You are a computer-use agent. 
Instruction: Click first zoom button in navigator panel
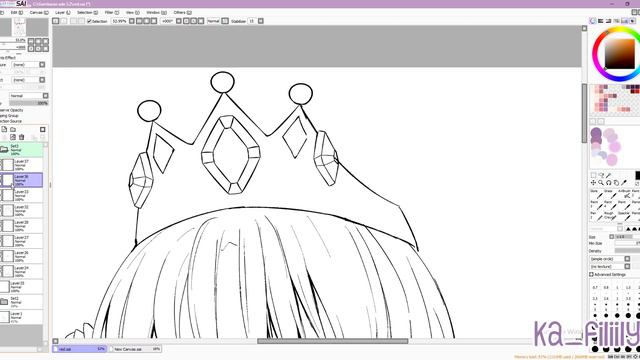pyautogui.click(x=31, y=41)
